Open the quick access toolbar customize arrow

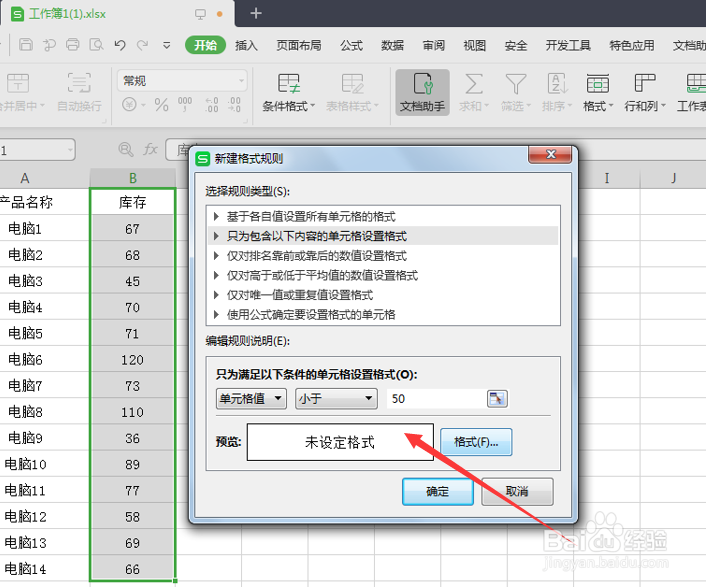click(167, 45)
